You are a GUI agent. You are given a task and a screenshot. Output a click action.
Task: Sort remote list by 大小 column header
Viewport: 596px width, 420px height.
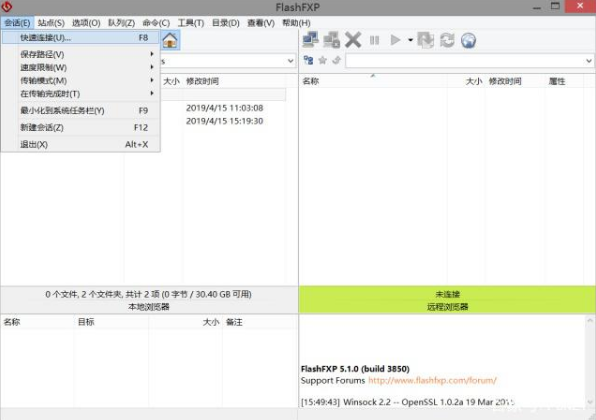click(x=466, y=81)
